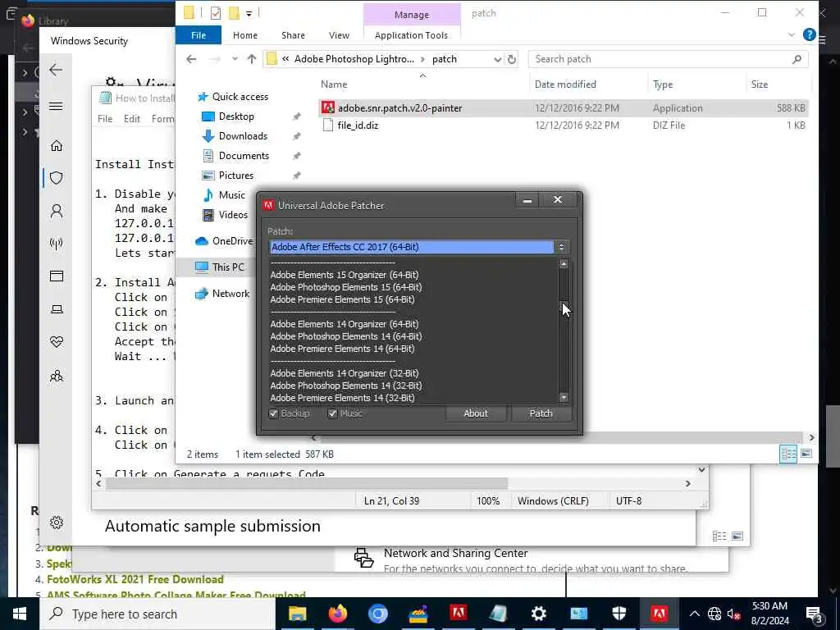Expand the File Explorer ribbon
The width and height of the screenshot is (840, 630).
(792, 34)
